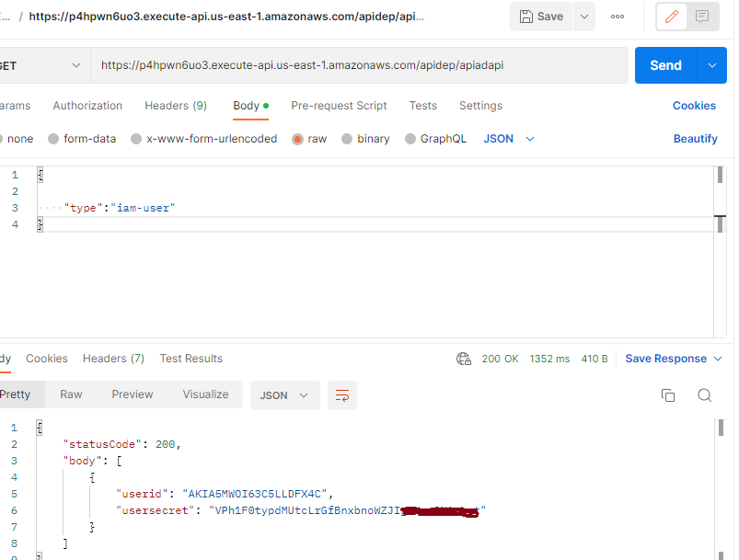Image resolution: width=739 pixels, height=560 pixels.
Task: Switch response view to Visualize
Action: (205, 394)
